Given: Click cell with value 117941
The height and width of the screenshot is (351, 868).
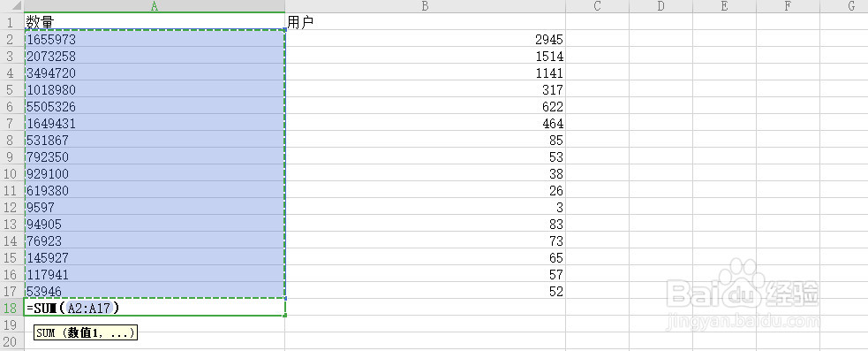Looking at the screenshot, I should (155, 274).
